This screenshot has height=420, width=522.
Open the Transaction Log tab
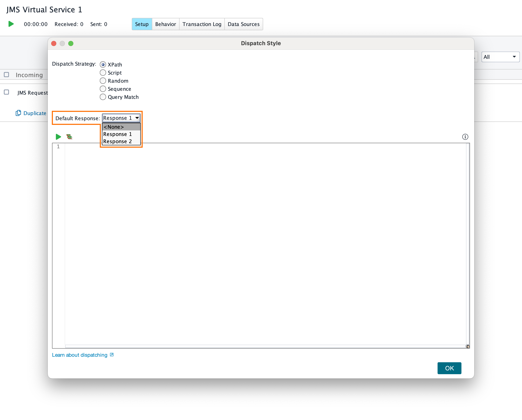[x=202, y=24]
